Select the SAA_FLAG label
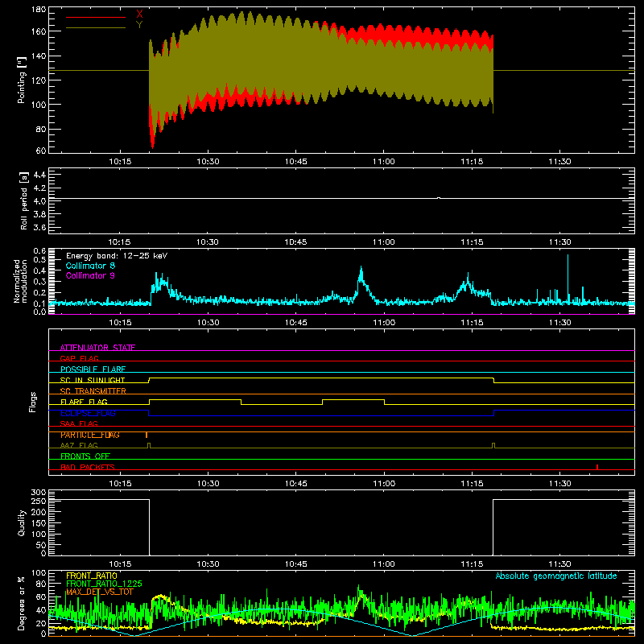644x644 pixels. pyautogui.click(x=79, y=423)
